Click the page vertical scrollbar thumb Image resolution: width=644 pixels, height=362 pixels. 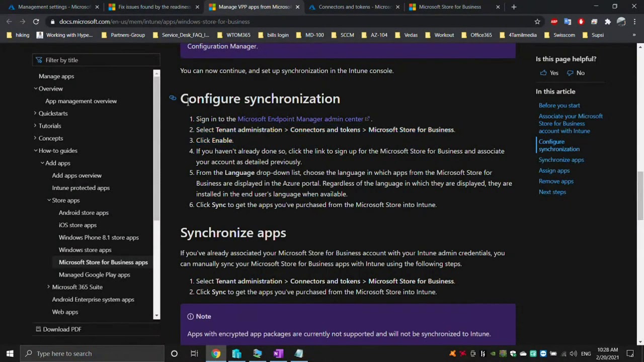640,195
